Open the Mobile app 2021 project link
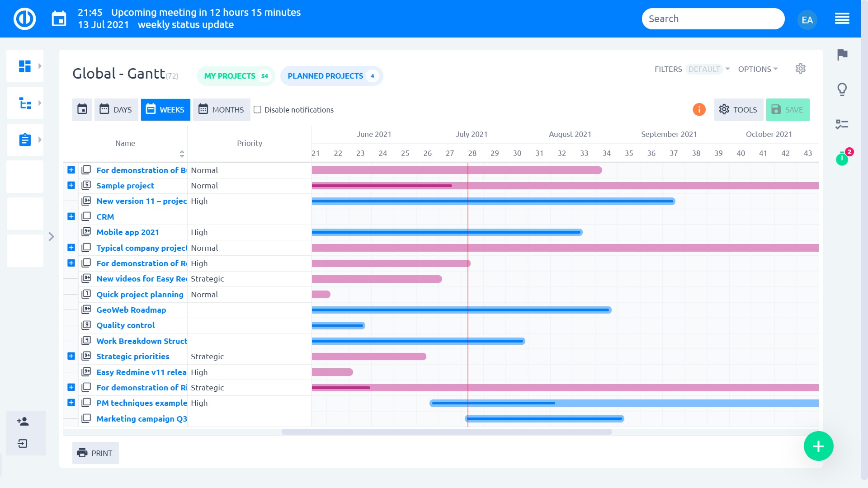Viewport: 868px width, 488px height. coord(127,232)
